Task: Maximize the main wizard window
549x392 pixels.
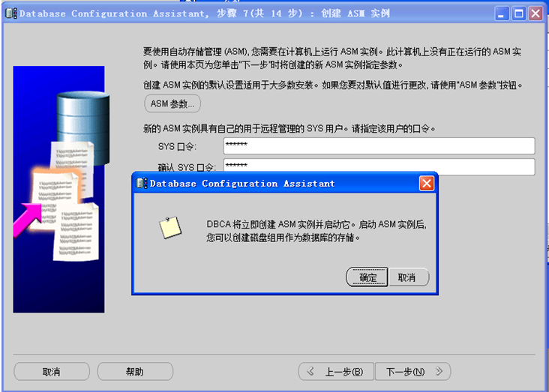Action: coord(518,14)
